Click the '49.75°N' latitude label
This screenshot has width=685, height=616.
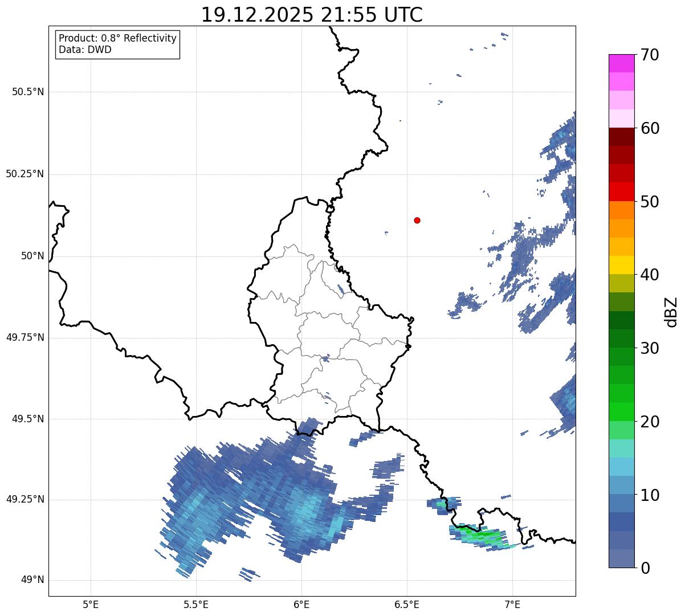coord(25,337)
